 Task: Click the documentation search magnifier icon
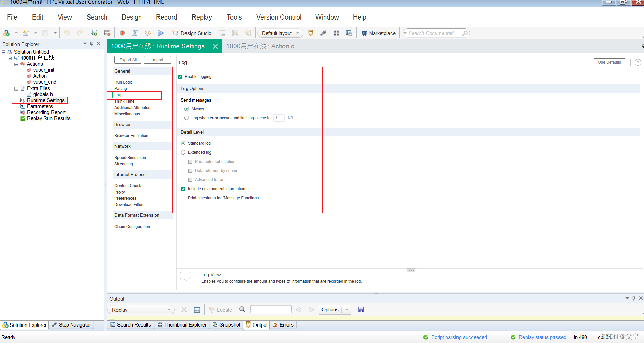tap(465, 33)
